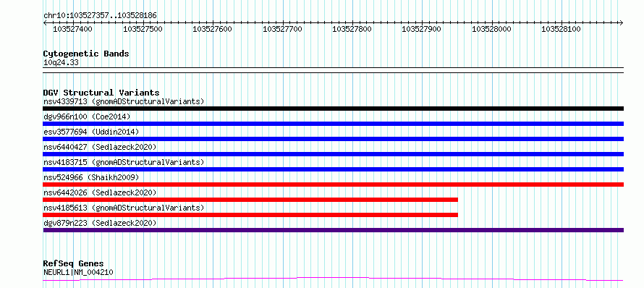Click the Cytogenetic Bands track title
Image resolution: width=644 pixels, height=288 pixels.
86,54
